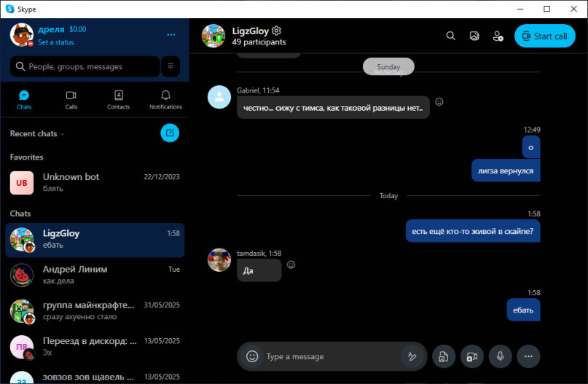
Task: Click the Skype logo in title bar
Action: pos(9,9)
